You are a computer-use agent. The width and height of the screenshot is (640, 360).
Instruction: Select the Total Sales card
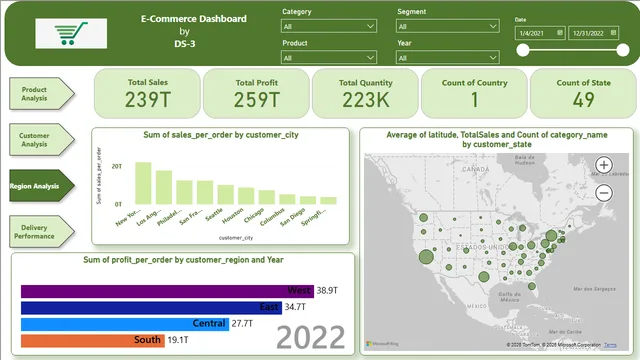(x=147, y=93)
